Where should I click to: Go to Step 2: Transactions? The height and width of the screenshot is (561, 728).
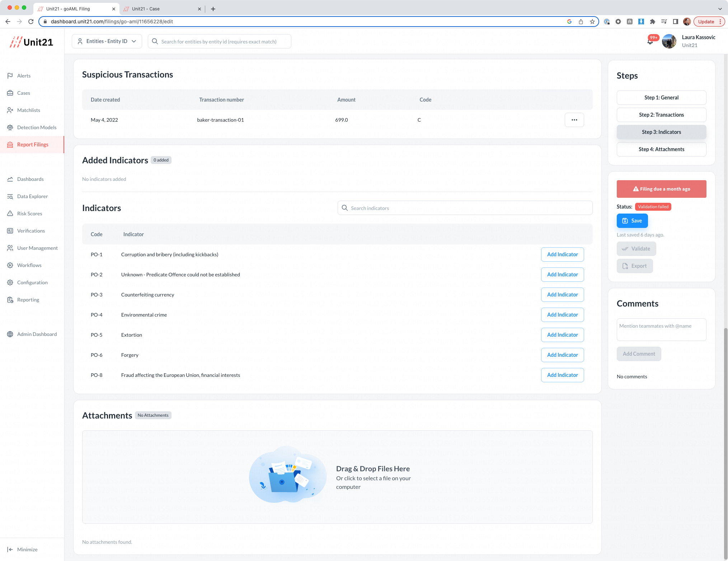(661, 115)
